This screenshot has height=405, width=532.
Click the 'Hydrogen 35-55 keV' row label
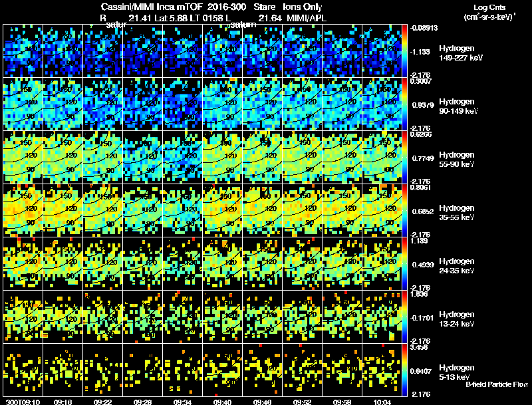tap(457, 213)
